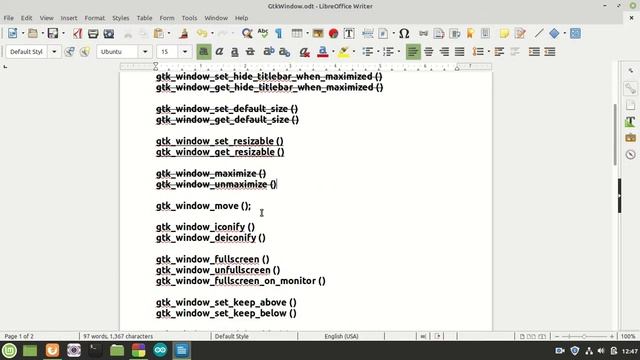
Task: Click the basic shapes diamond icon
Action: pyautogui.click(x=554, y=33)
